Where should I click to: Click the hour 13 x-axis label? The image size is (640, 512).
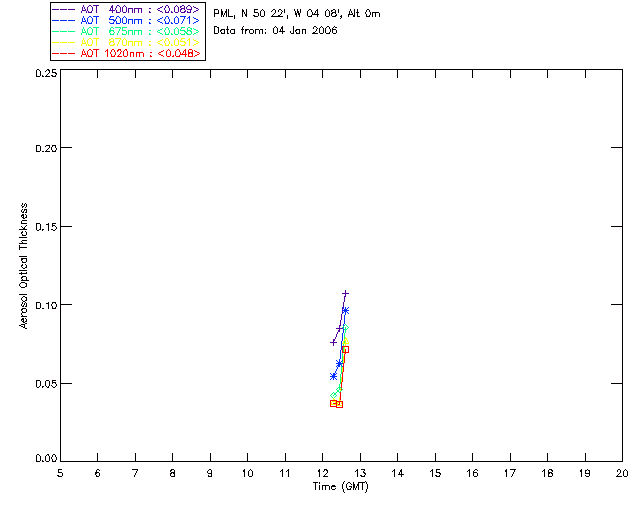(360, 473)
